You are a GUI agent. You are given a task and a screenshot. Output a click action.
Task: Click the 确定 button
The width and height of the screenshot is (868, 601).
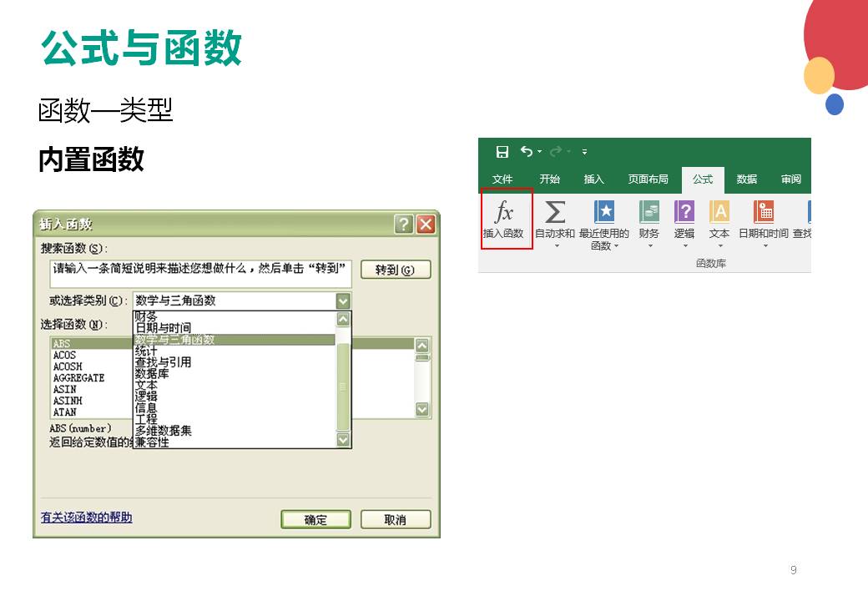[315, 519]
